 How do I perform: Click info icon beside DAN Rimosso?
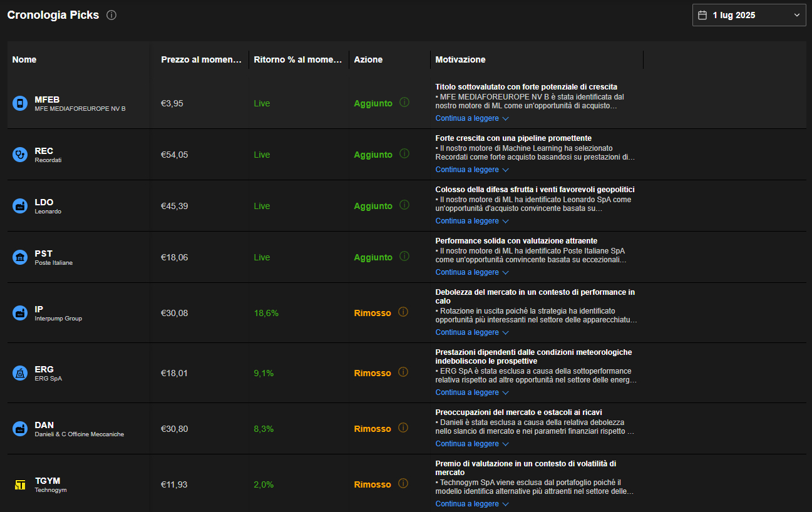[x=403, y=428]
